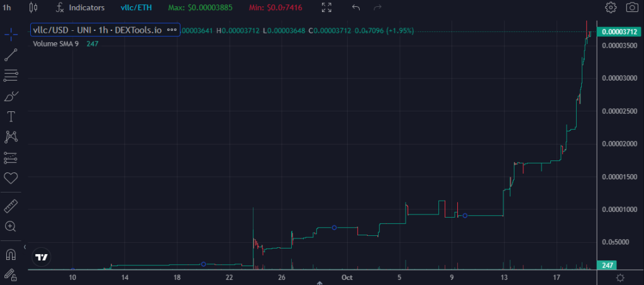644x285 pixels.
Task: Pick the ruler measure tool
Action: [x=11, y=206]
